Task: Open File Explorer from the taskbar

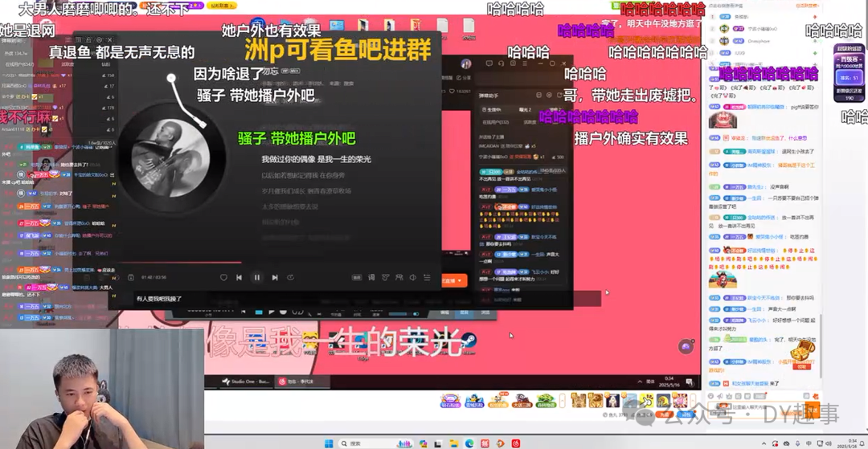Action: pos(454,443)
